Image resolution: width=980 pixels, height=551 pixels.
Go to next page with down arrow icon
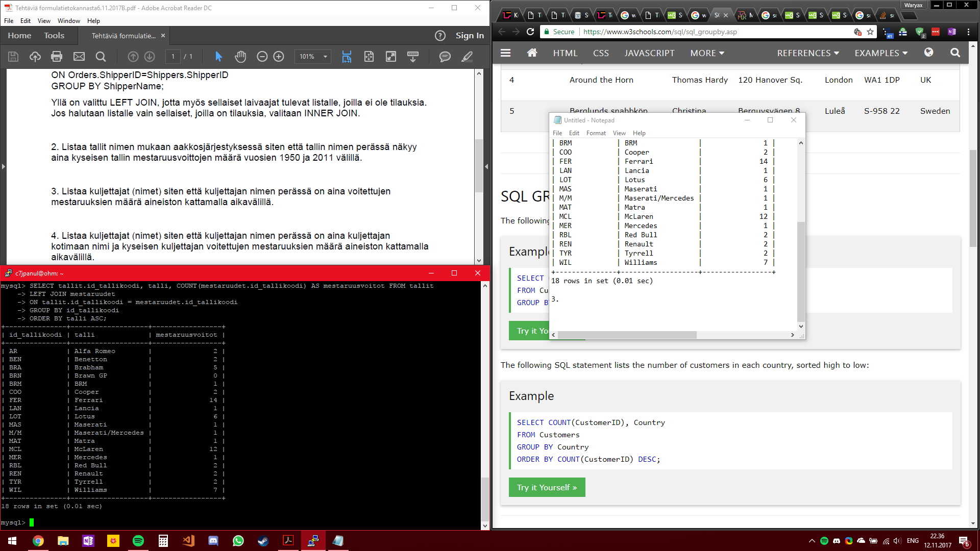[x=150, y=57]
